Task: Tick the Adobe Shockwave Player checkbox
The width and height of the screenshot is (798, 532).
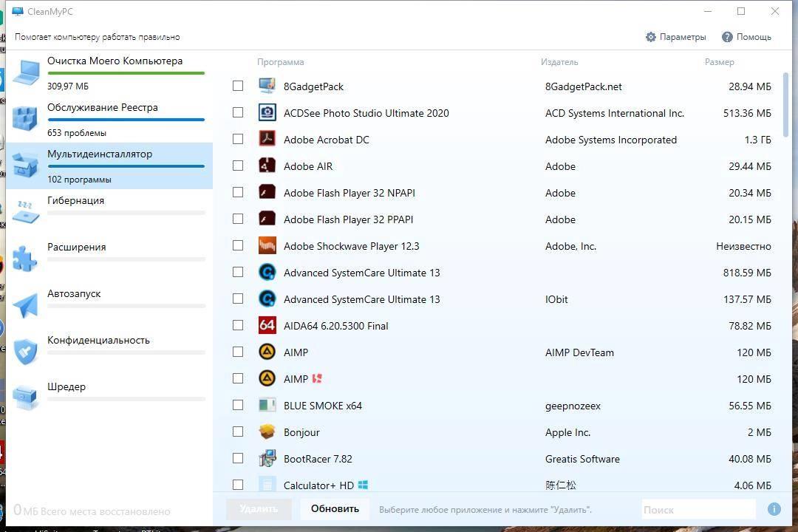Action: tap(238, 245)
